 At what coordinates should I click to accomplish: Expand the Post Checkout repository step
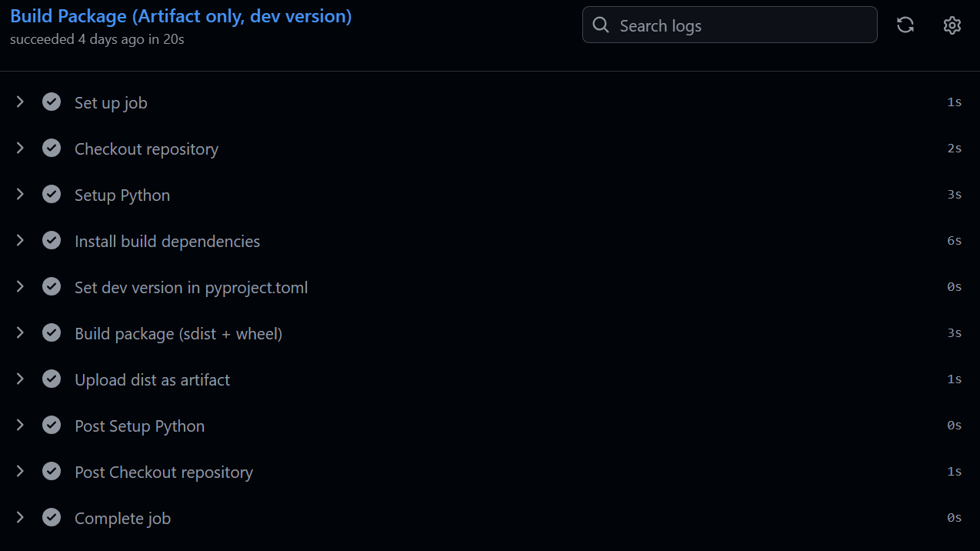20,471
